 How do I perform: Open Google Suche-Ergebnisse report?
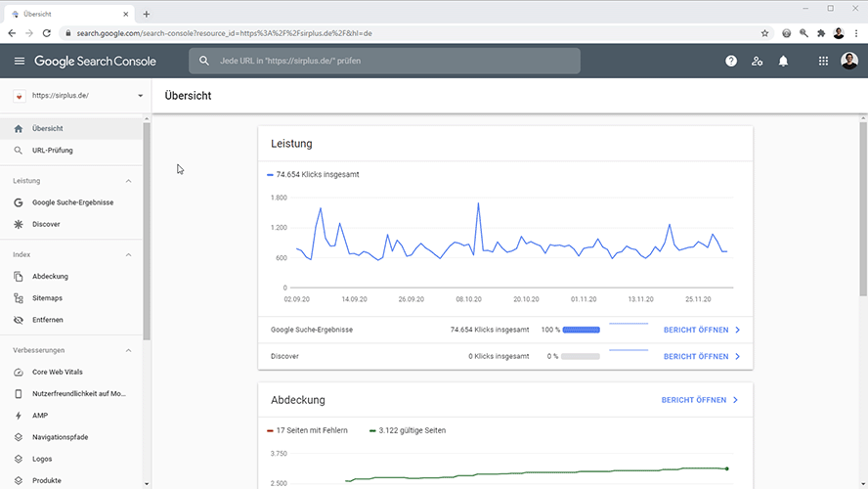(x=70, y=202)
